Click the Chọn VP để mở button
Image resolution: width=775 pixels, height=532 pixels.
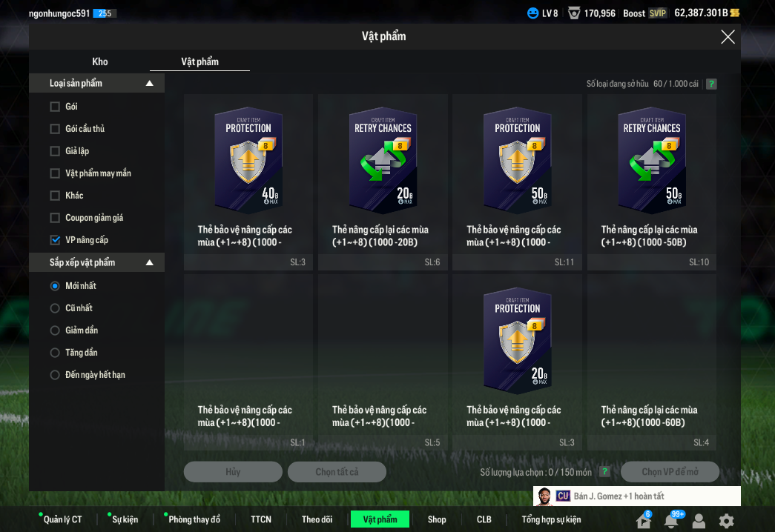tap(670, 472)
